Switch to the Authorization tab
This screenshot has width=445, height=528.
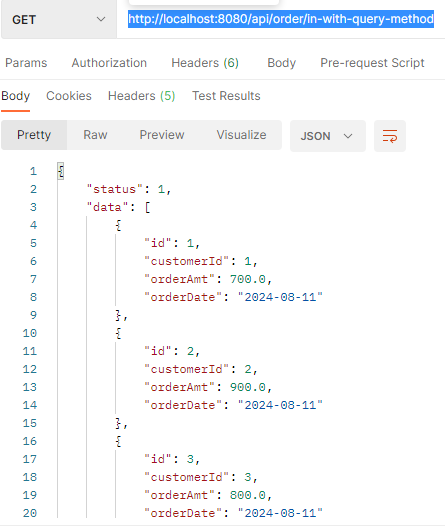[109, 63]
